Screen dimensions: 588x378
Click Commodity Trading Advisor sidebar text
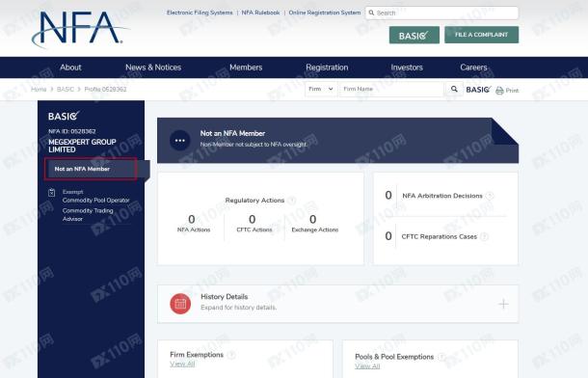(88, 214)
